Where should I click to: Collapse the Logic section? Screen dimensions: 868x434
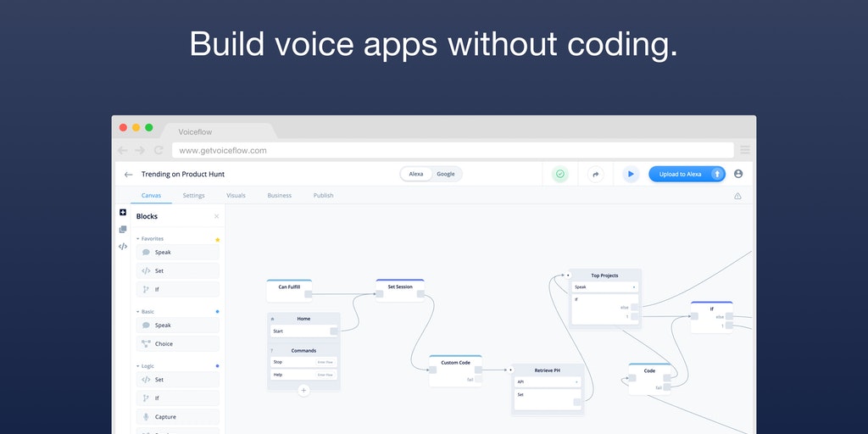click(145, 366)
